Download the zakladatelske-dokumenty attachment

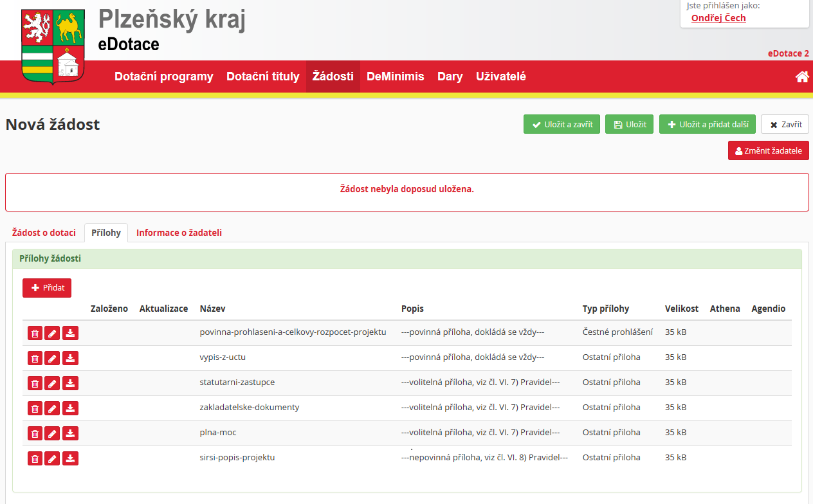[x=71, y=408]
